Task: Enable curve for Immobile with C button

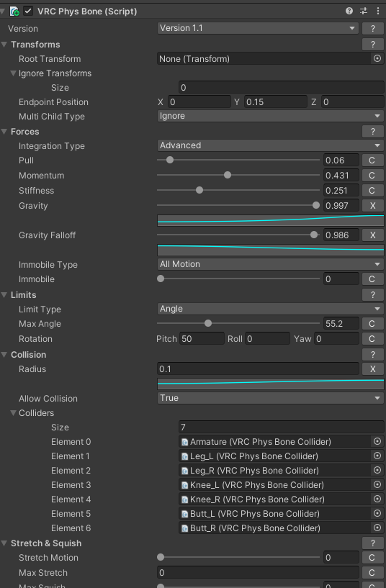Action: (372, 279)
